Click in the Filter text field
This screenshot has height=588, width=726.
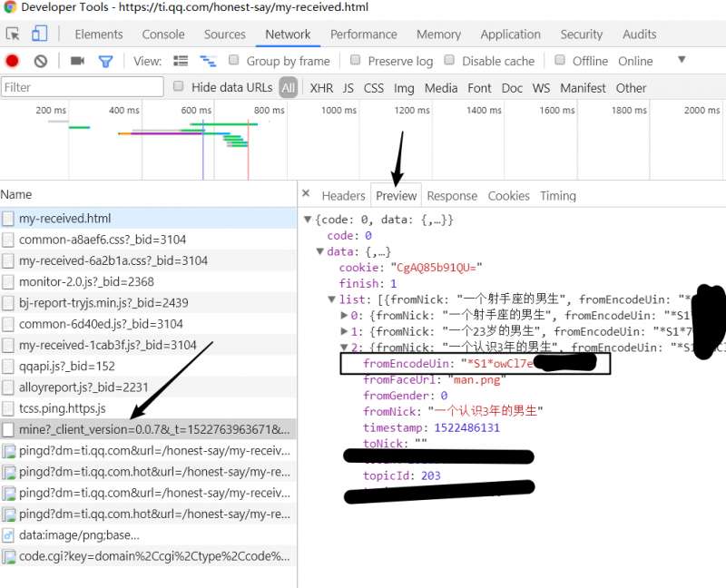(82, 87)
